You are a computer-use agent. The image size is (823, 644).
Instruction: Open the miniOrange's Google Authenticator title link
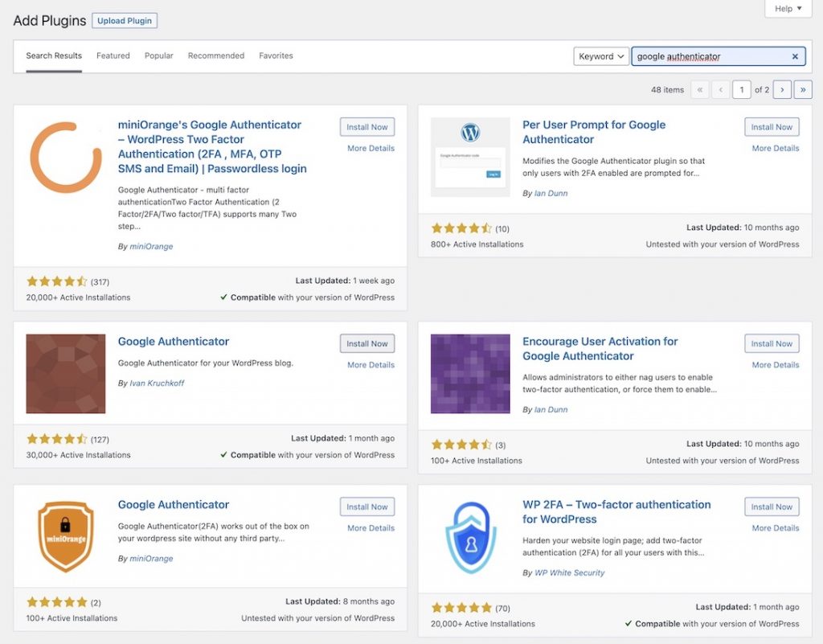coord(212,146)
